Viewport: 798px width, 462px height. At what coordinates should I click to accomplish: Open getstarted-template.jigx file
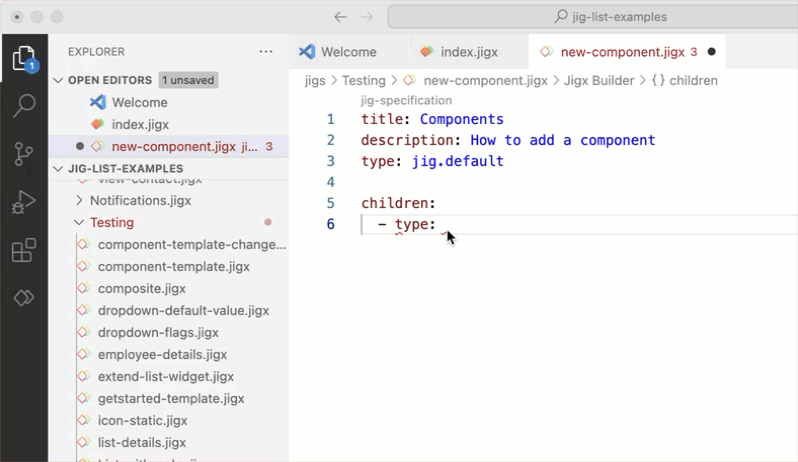click(x=171, y=398)
